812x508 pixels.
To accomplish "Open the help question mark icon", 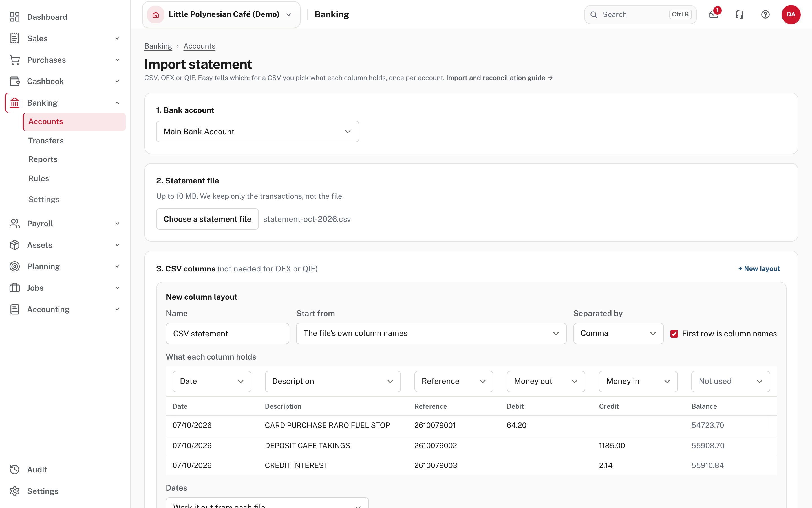I will 765,14.
